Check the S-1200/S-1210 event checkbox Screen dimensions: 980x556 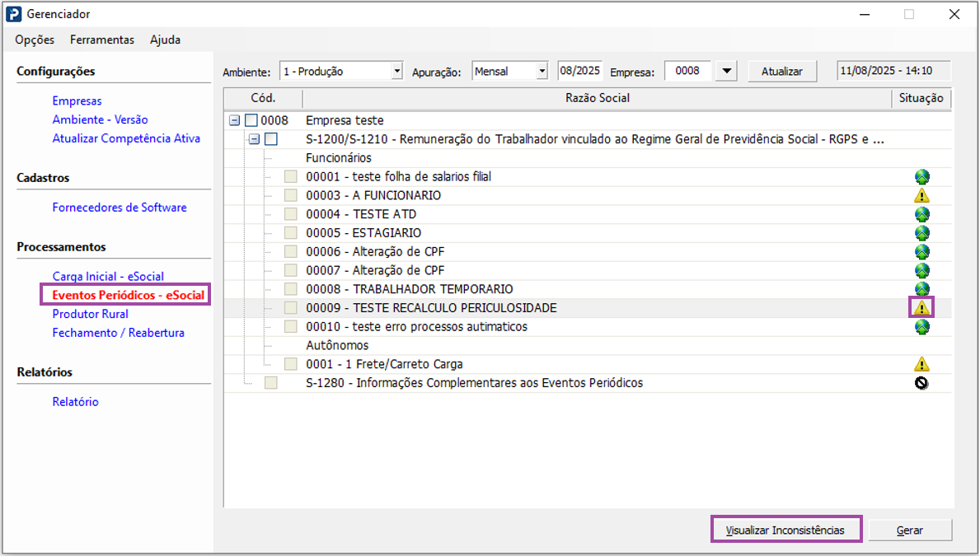click(x=271, y=138)
